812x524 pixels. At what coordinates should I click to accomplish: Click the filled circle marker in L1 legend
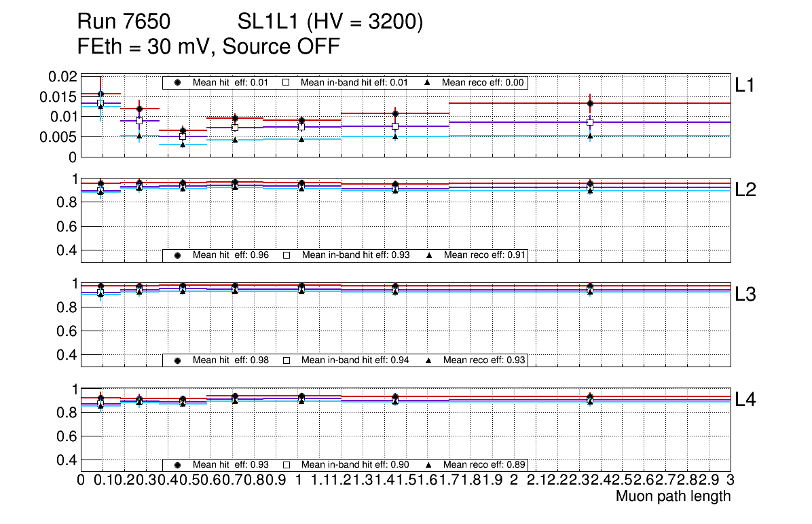pos(178,83)
